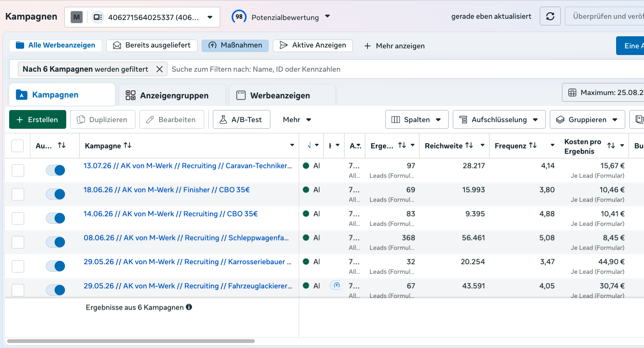Check the Finisher CBO 35€ row checkbox
This screenshot has width=644, height=348.
pyautogui.click(x=18, y=194)
